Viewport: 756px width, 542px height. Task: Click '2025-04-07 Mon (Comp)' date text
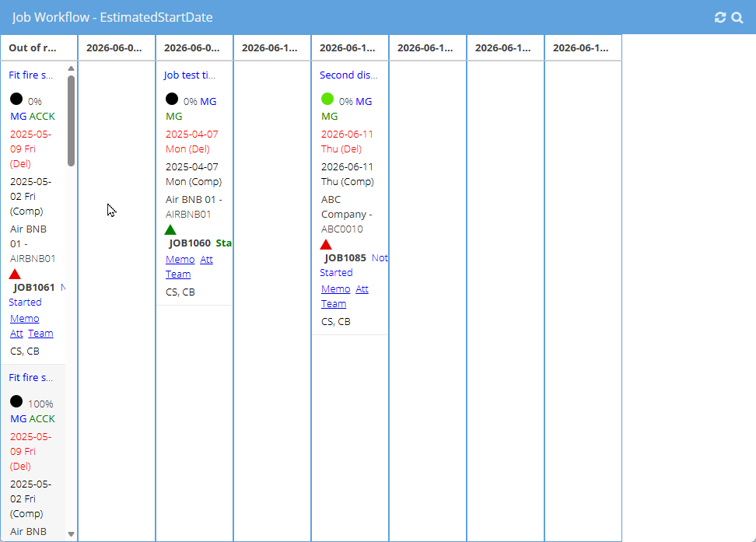coord(194,174)
